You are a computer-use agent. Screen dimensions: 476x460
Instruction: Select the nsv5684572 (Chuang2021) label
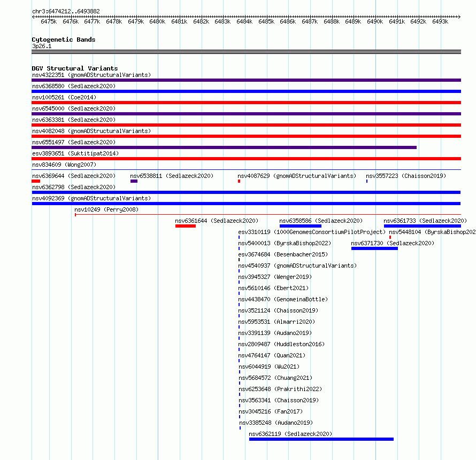pos(275,378)
